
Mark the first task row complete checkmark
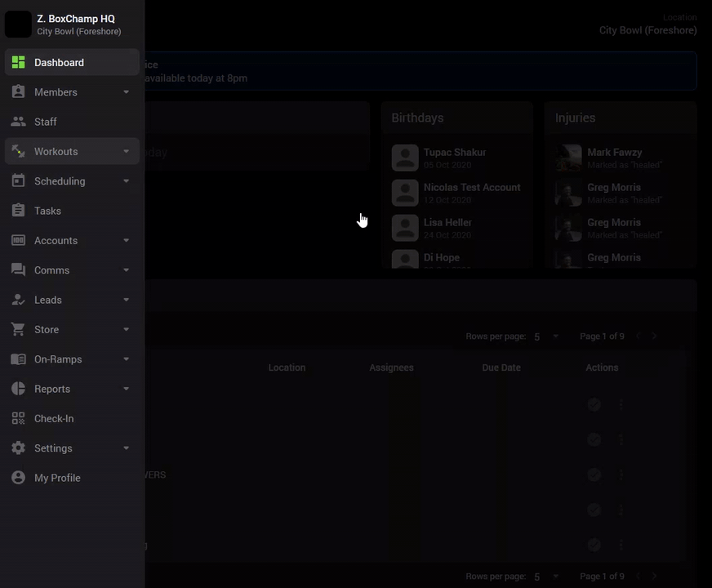tap(594, 404)
